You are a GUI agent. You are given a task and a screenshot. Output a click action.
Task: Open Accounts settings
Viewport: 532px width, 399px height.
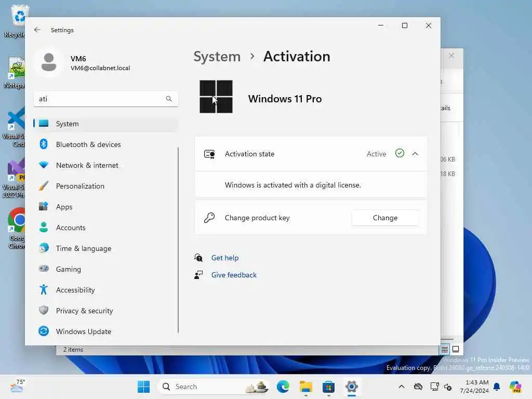105,228
